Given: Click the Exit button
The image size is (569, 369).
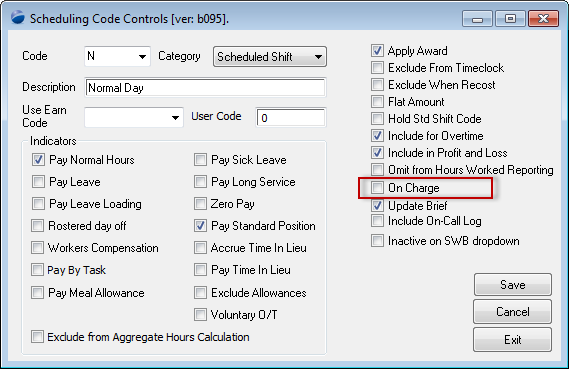Looking at the screenshot, I should pos(512,340).
